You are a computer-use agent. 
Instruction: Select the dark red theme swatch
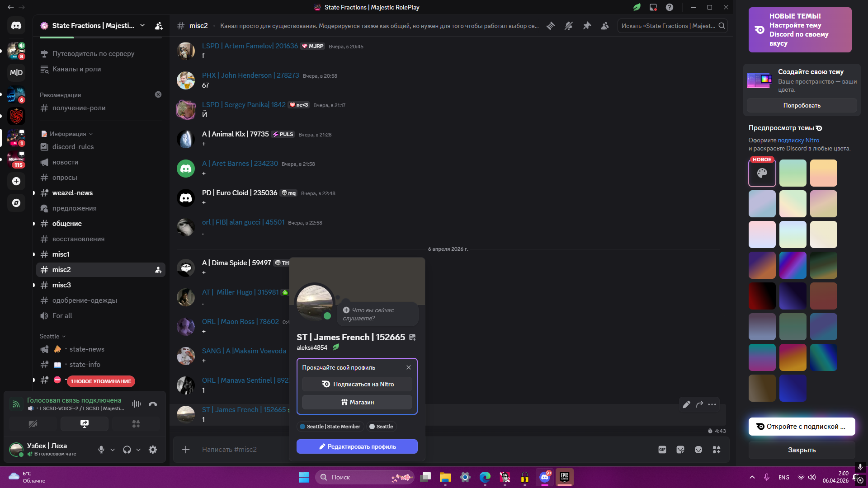tap(762, 296)
